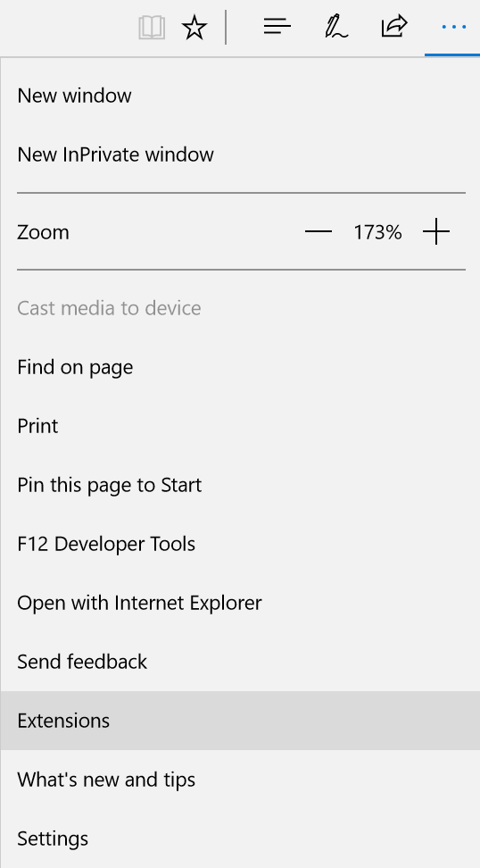Increase zoom with plus button
Screen dimensions: 480x868
[436, 231]
